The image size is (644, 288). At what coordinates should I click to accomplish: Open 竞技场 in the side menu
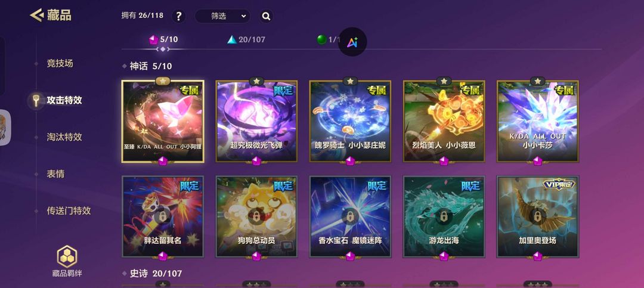60,63
